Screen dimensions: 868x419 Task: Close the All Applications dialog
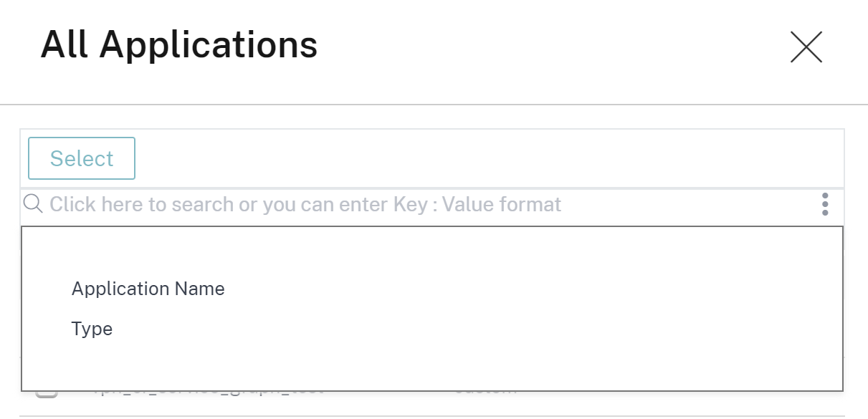pyautogui.click(x=806, y=47)
